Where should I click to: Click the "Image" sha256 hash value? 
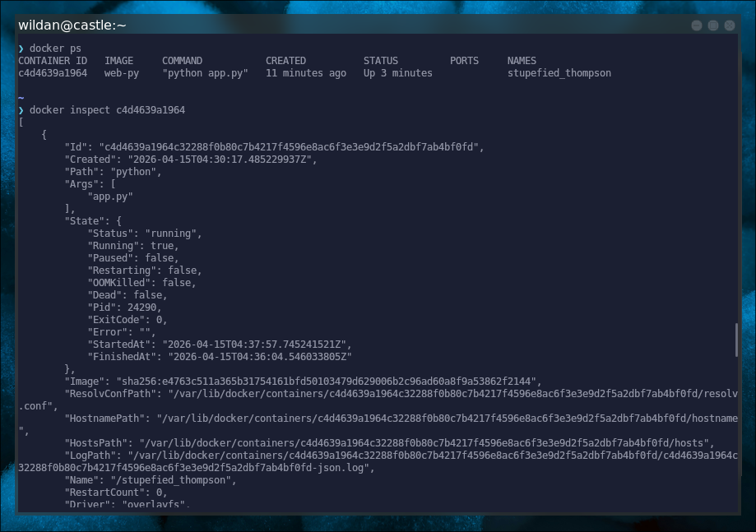pos(328,382)
